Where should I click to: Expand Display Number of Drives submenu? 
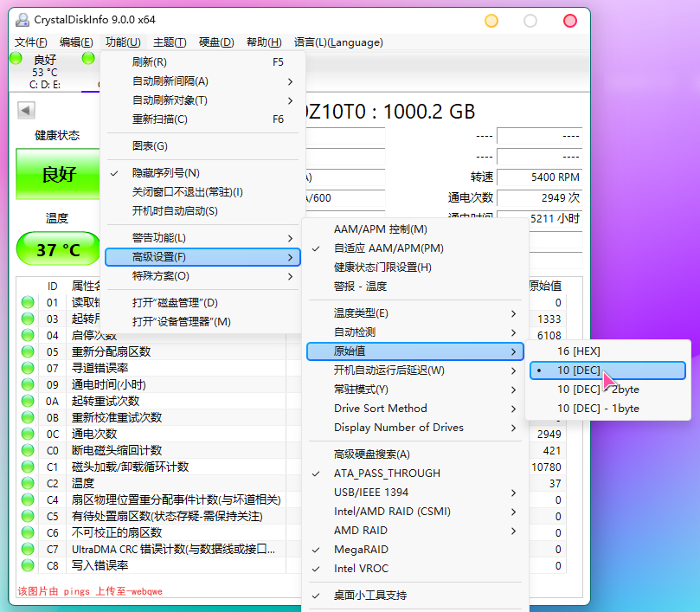click(x=415, y=428)
